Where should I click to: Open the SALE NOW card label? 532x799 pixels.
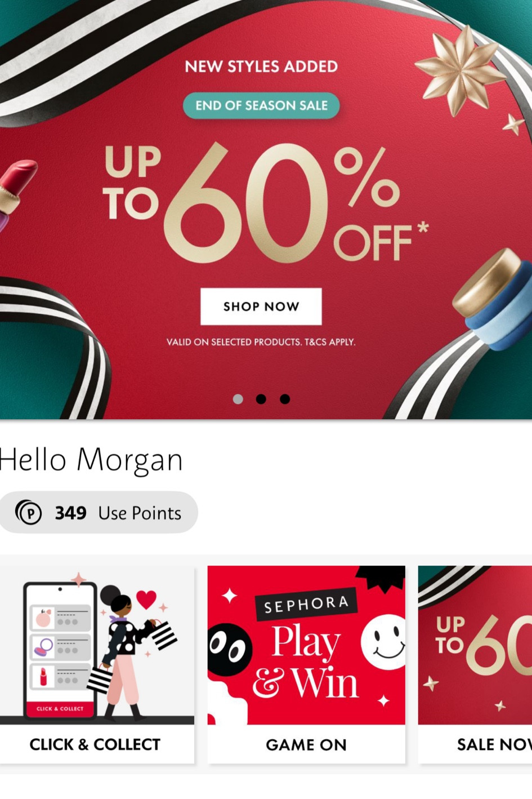coord(494,745)
